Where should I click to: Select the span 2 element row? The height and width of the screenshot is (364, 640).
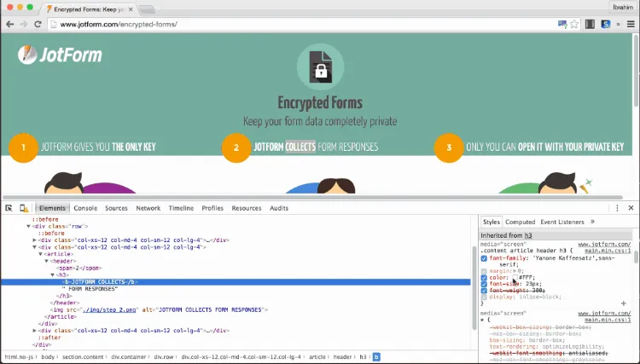(80, 268)
